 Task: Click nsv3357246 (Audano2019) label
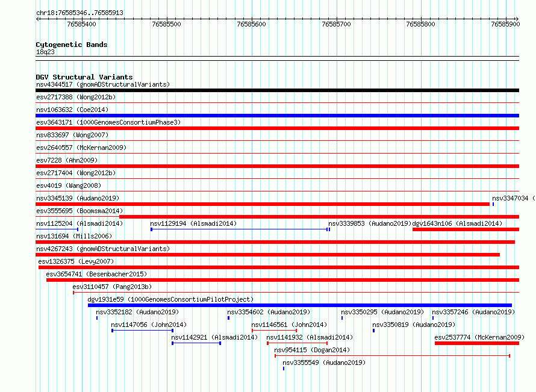click(473, 312)
